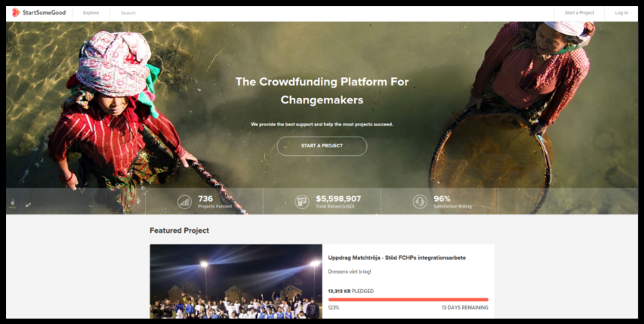Click the 736 Projects Funded stat
644x324 pixels.
coord(214,202)
